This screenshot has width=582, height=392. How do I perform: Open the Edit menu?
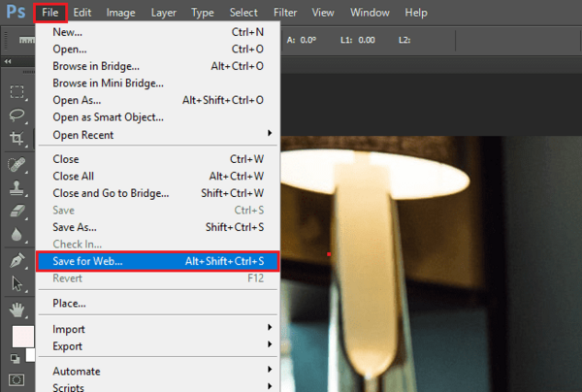[x=82, y=13]
